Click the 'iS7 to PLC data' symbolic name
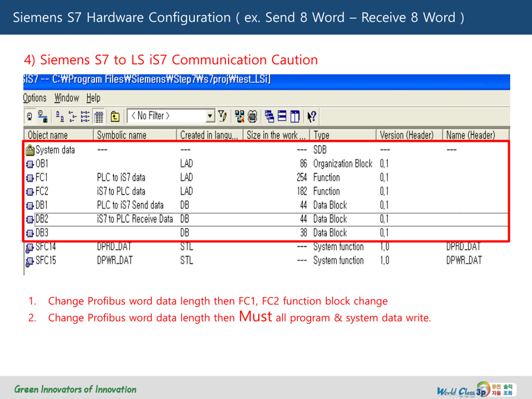The width and height of the screenshot is (532, 399). pyautogui.click(x=121, y=191)
